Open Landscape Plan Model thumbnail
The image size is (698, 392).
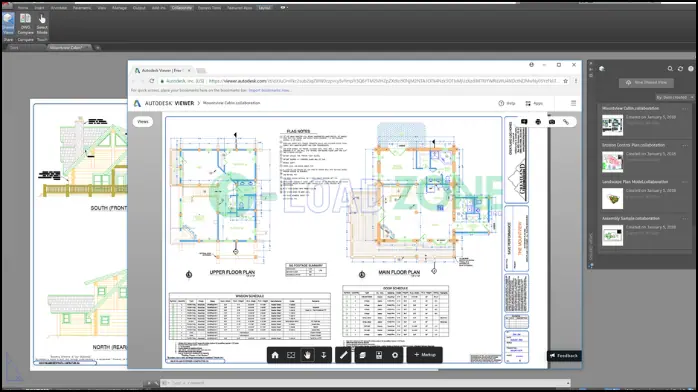pyautogui.click(x=613, y=198)
